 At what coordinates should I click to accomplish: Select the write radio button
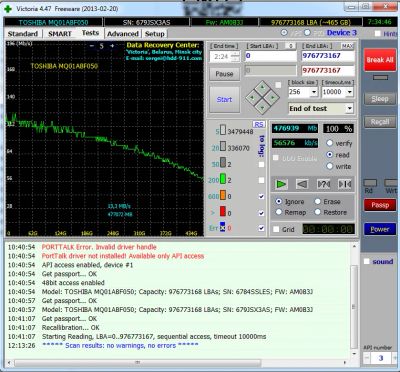[x=330, y=166]
